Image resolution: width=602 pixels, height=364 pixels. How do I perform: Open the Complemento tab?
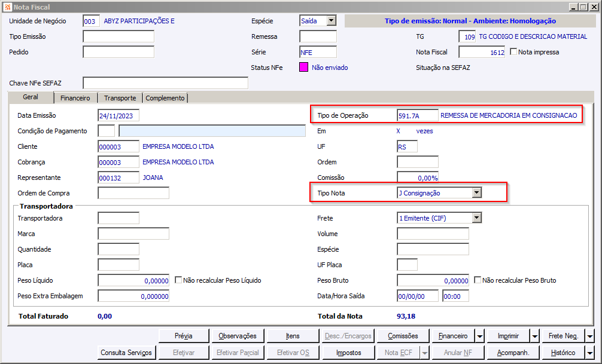tap(165, 98)
